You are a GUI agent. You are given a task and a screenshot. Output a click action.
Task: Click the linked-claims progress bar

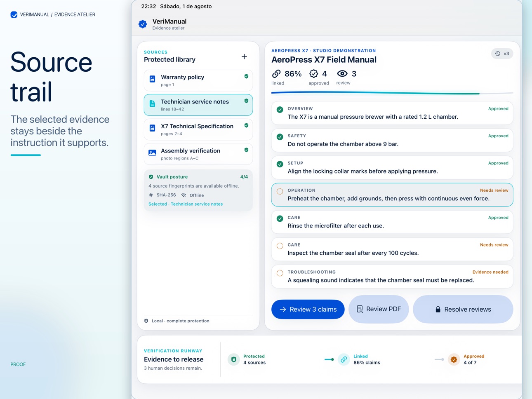point(392,93)
